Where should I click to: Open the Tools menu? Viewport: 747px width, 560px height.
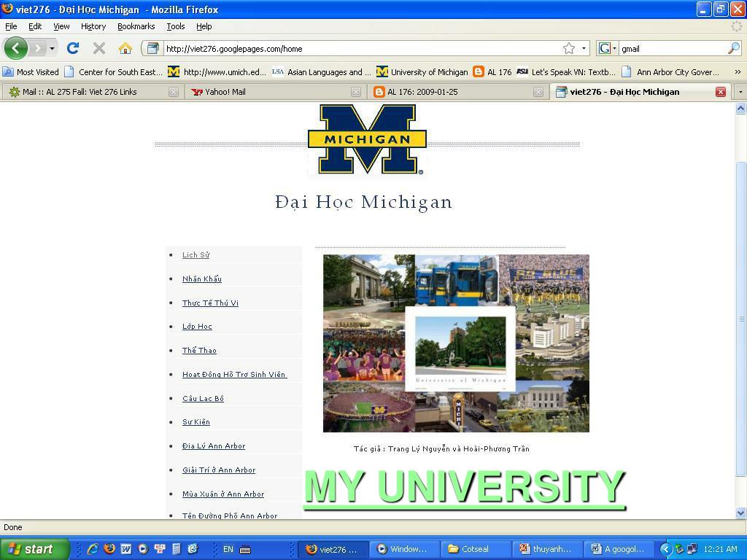click(175, 26)
